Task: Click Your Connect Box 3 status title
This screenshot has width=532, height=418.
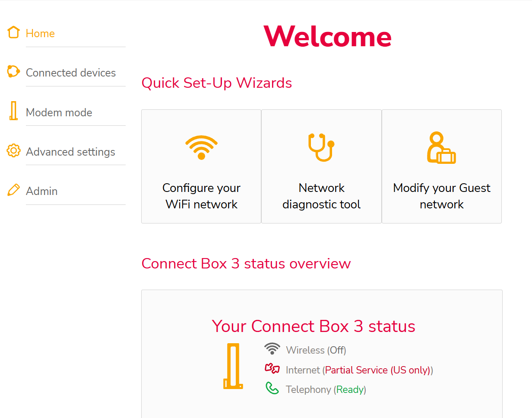Action: [x=313, y=326]
